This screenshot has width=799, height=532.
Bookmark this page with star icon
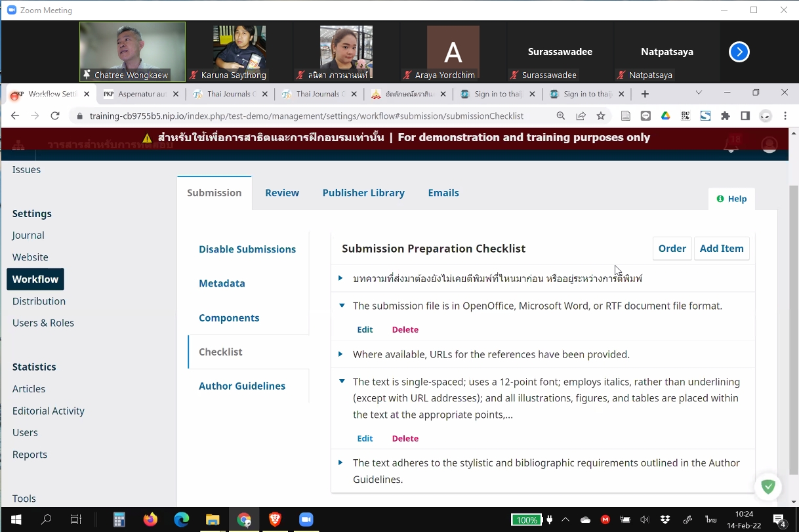601,116
